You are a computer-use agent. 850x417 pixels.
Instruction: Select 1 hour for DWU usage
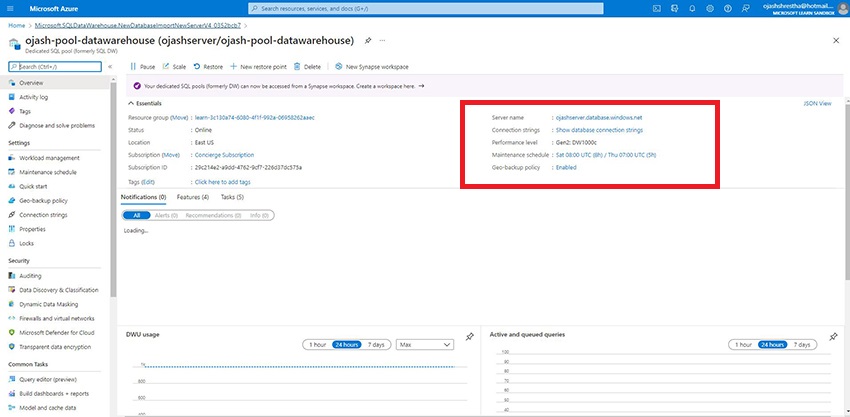pos(317,345)
